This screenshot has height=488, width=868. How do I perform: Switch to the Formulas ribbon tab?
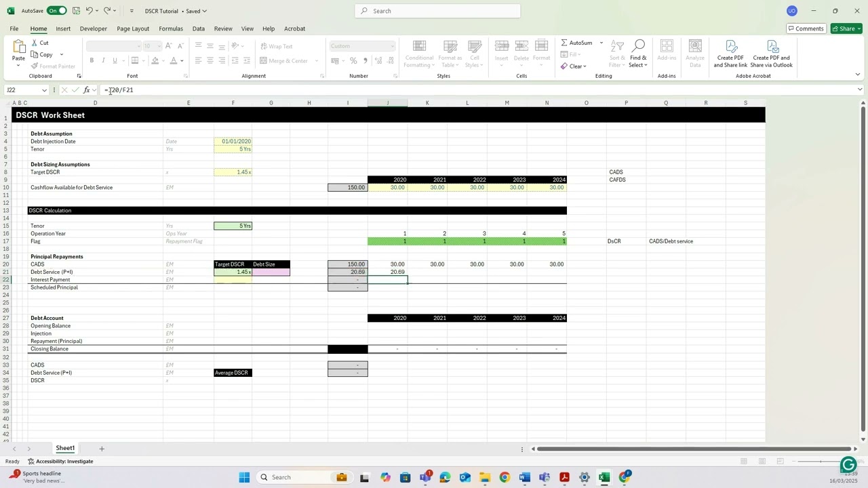click(x=171, y=28)
